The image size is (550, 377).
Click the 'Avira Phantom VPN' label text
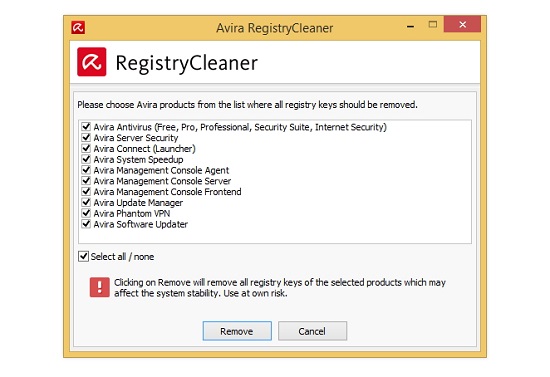132,214
